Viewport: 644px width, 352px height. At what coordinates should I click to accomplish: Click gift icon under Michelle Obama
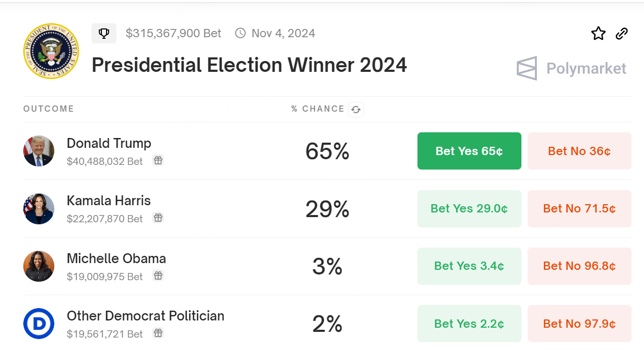[x=158, y=276]
